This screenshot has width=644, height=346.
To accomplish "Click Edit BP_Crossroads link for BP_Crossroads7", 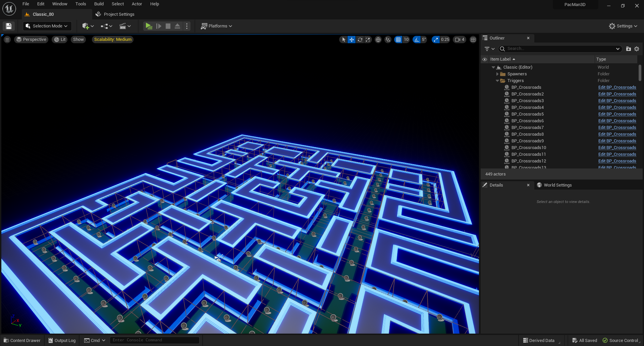I will click(x=617, y=128).
